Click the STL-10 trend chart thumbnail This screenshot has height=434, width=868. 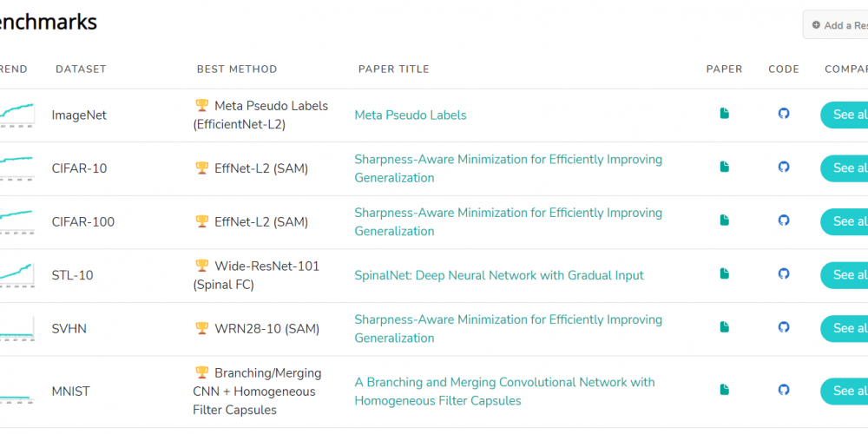point(16,274)
